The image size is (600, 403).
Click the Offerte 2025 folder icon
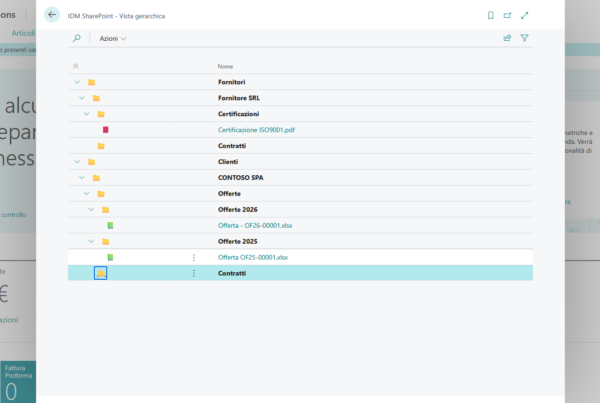coord(106,241)
